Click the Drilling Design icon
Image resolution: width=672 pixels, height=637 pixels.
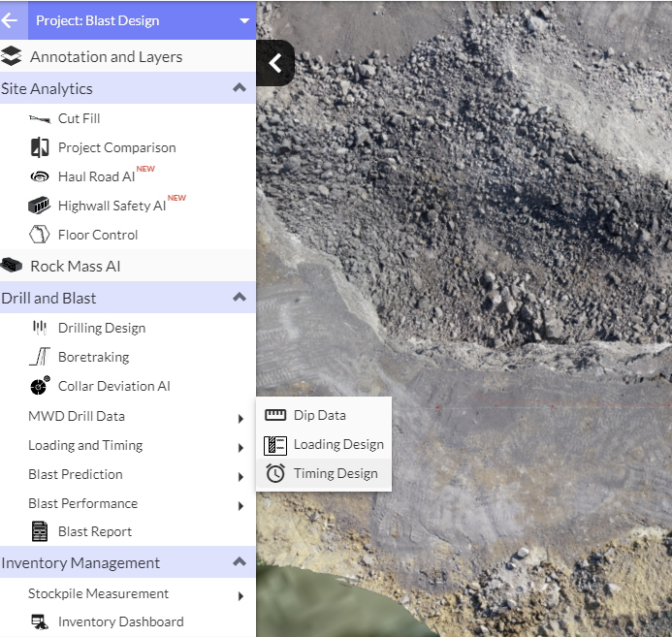click(x=40, y=328)
